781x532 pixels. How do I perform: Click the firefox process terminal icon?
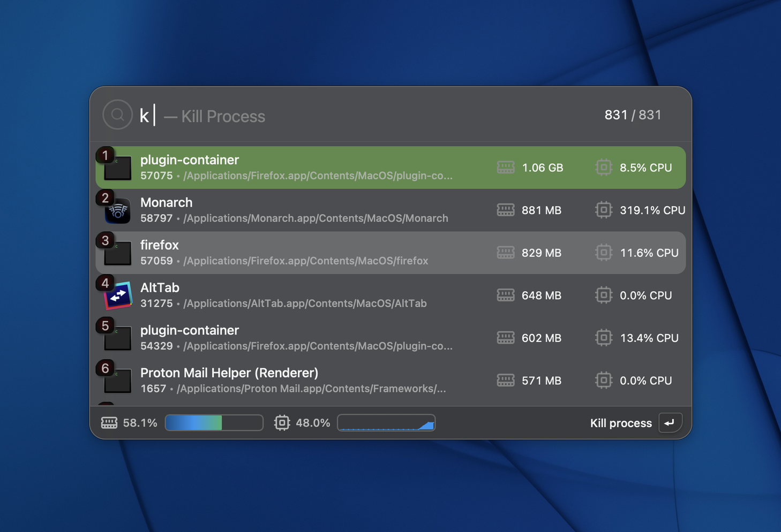tap(118, 254)
